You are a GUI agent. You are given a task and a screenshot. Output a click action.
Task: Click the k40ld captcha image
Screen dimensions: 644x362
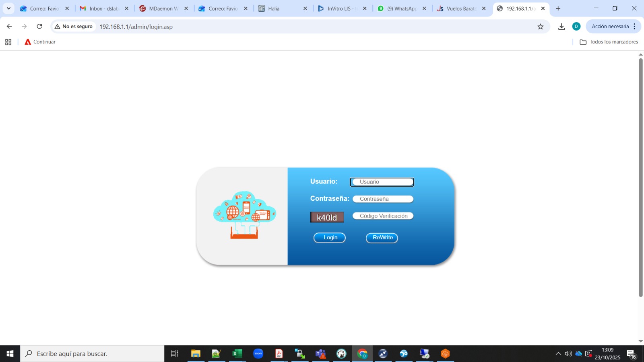[327, 217]
